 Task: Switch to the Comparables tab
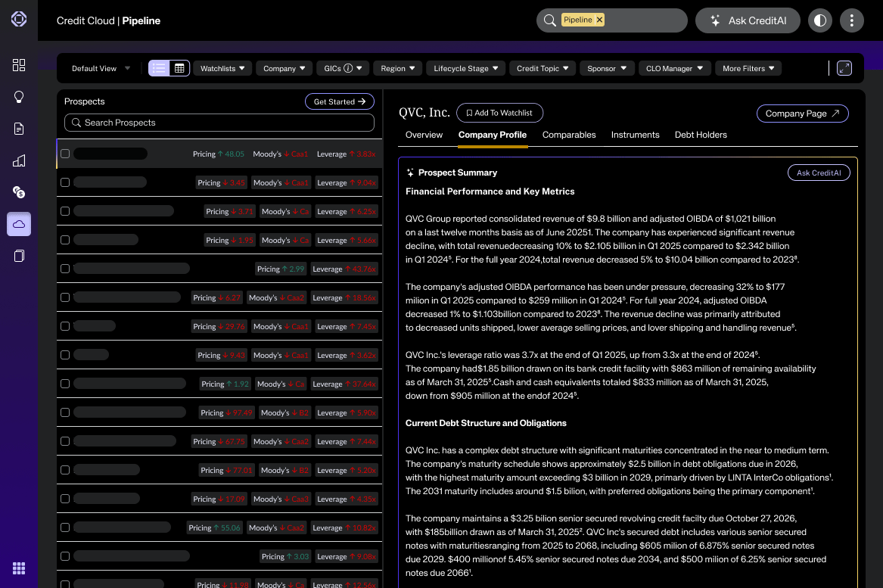[569, 135]
